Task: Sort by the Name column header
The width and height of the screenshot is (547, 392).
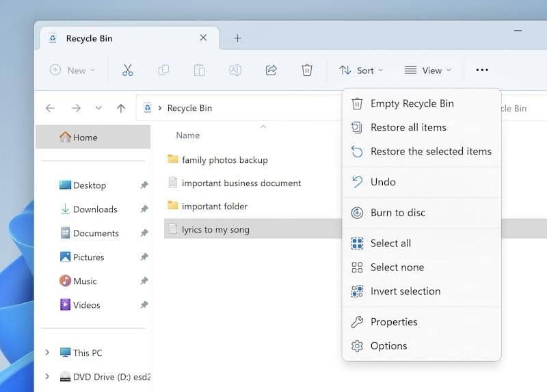Action: click(x=188, y=135)
